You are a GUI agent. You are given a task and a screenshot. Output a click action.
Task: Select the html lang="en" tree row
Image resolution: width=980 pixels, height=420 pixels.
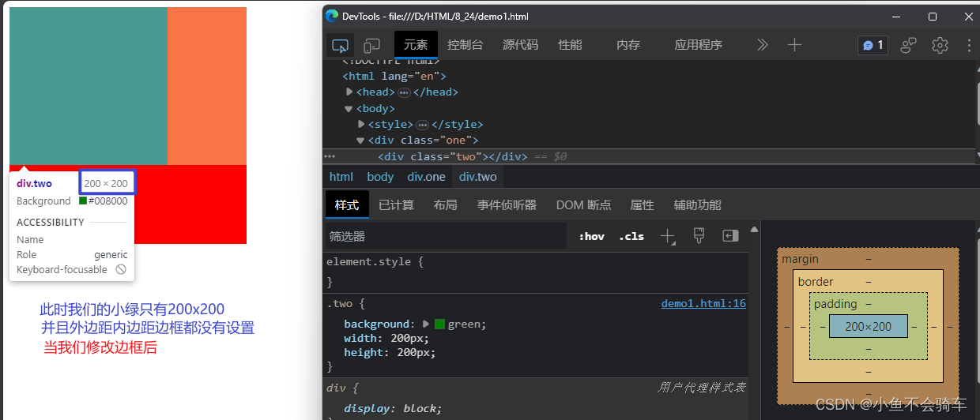pos(394,77)
